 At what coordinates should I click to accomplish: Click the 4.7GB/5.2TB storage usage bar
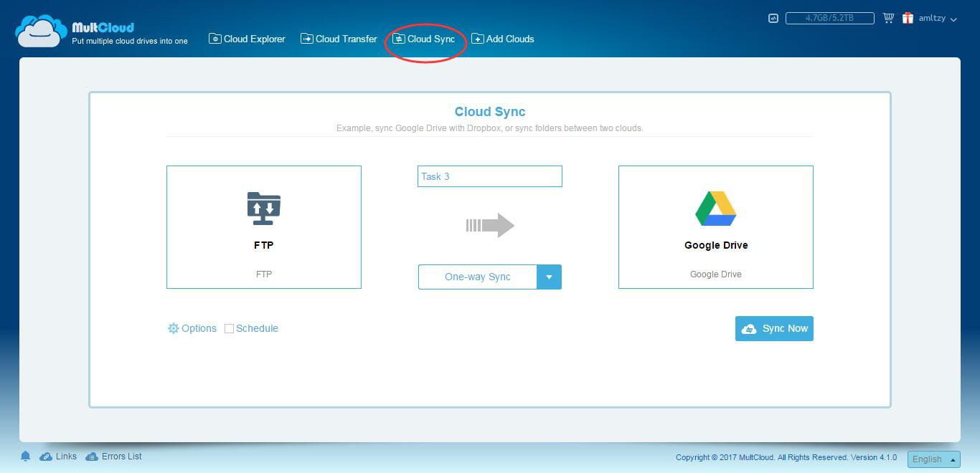pyautogui.click(x=830, y=18)
